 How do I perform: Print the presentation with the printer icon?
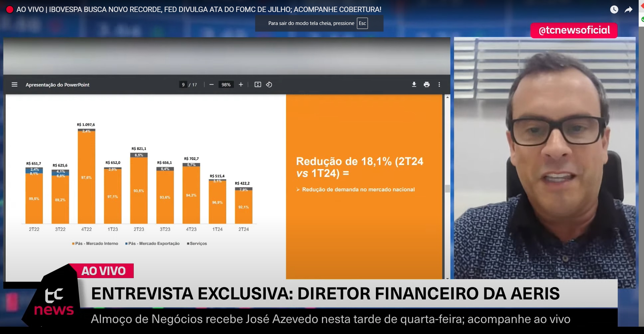click(426, 84)
